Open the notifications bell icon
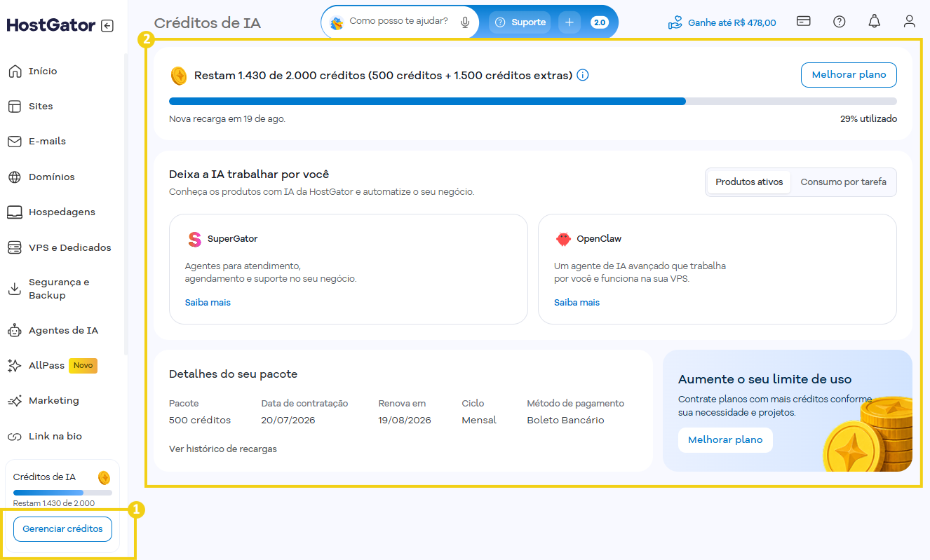The width and height of the screenshot is (930, 560). coord(874,21)
